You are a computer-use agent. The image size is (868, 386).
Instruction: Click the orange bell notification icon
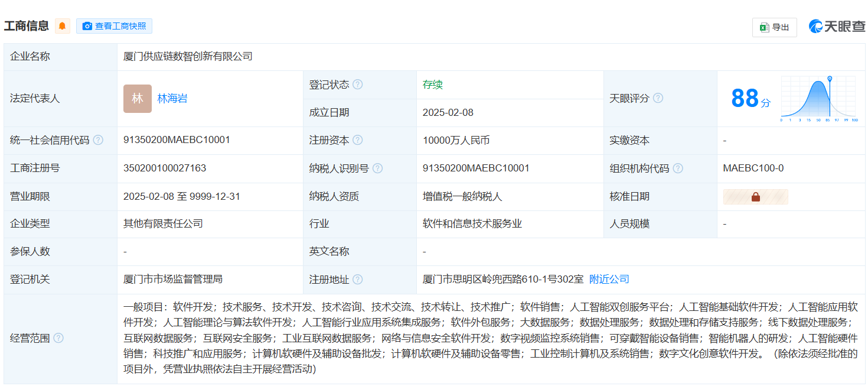point(63,26)
